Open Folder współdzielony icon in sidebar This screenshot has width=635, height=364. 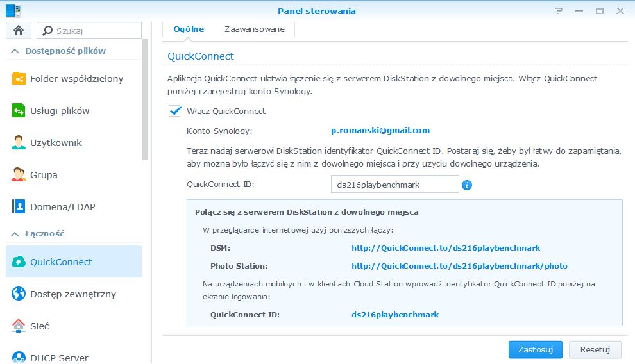pyautogui.click(x=19, y=78)
